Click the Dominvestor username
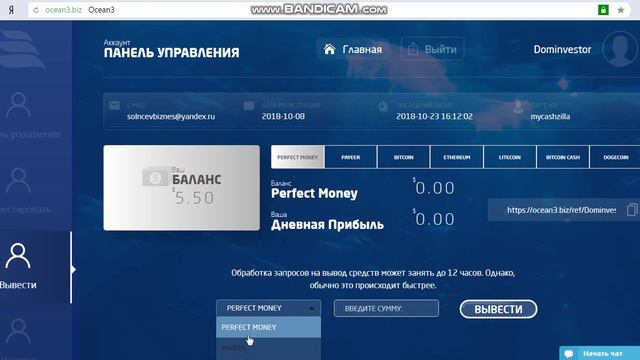Image resolution: width=640 pixels, height=360 pixels. (562, 49)
